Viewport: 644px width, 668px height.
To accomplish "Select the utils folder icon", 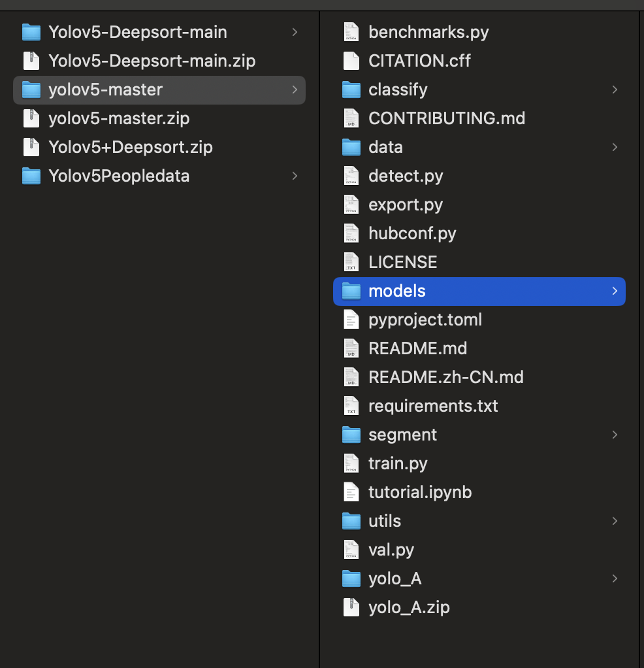I will point(351,521).
